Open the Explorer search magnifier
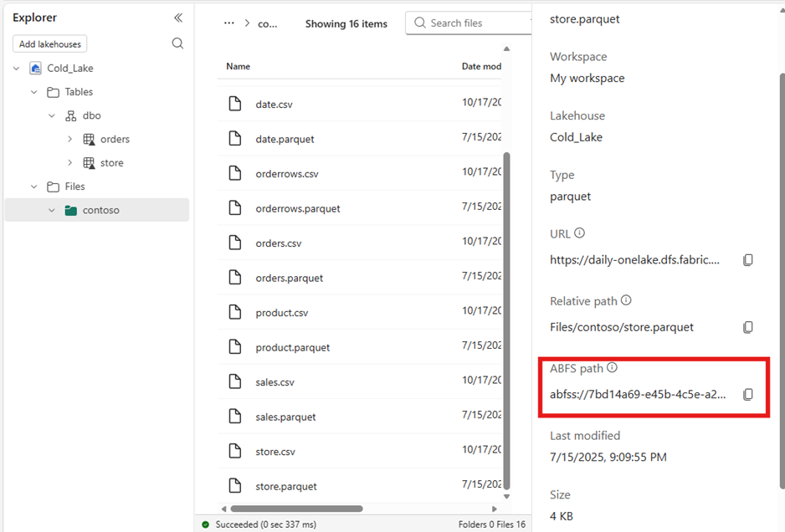Screen dimensions: 785x532 177,43
